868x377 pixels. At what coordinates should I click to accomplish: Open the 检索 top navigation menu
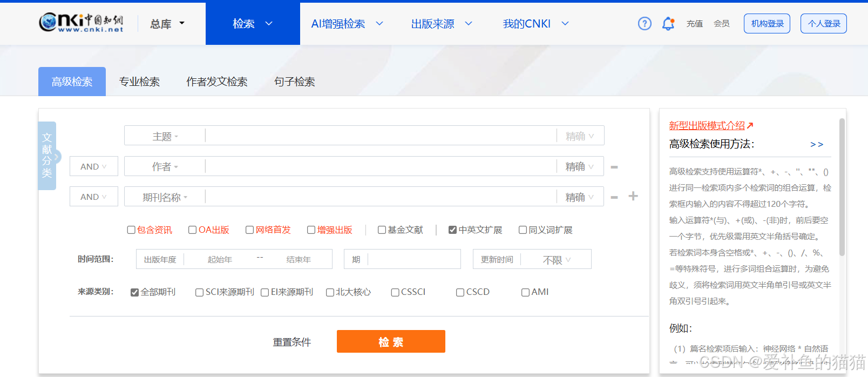[x=253, y=24]
